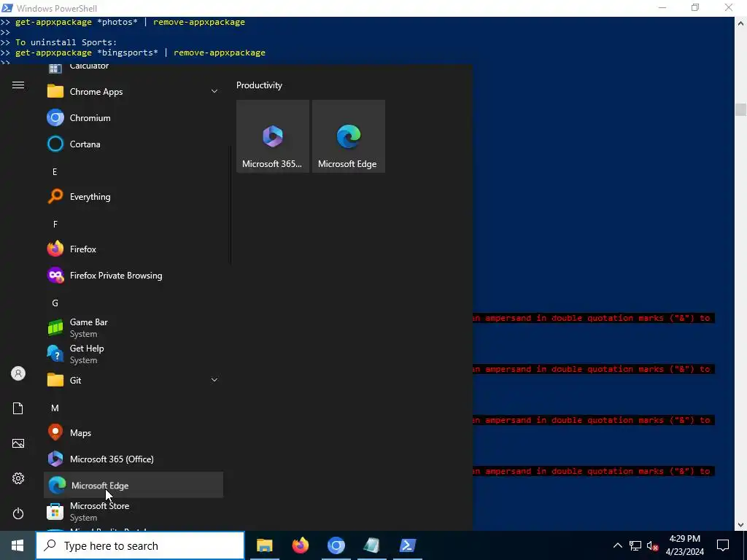Click the Microsoft 365 pinned tile
Screen dimensions: 747x560
click(x=273, y=136)
